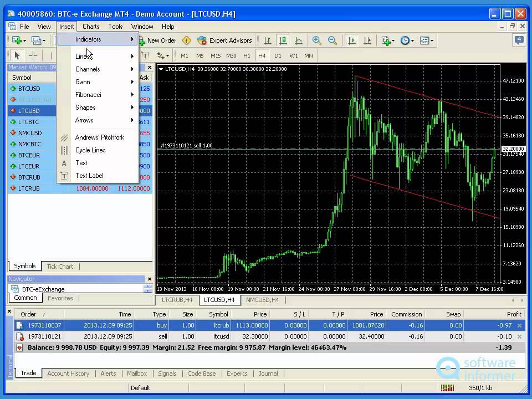The image size is (532, 399).
Task: Switch timeframe to M15
Action: click(216, 55)
